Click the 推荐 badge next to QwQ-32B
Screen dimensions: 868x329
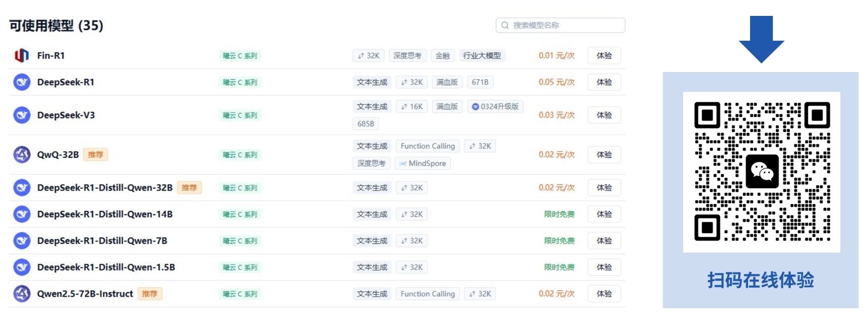96,155
